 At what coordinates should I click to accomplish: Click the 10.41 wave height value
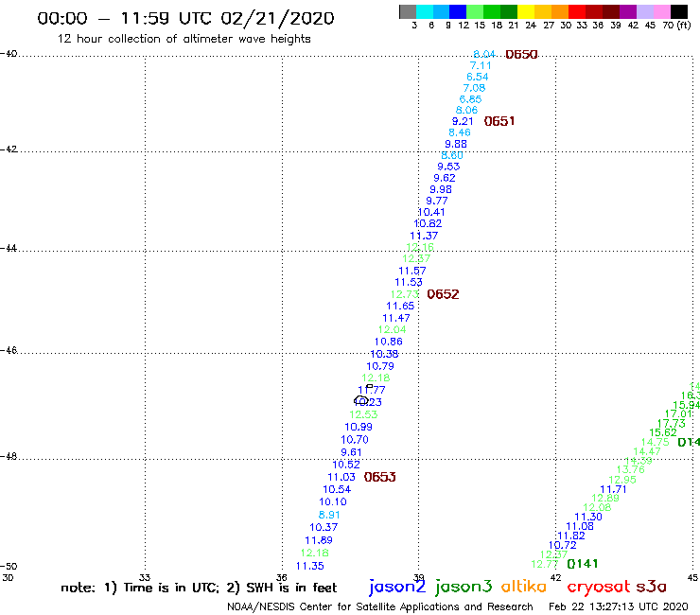point(431,212)
